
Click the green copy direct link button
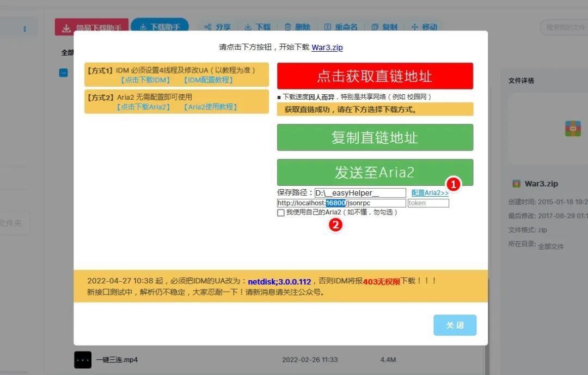coord(375,137)
